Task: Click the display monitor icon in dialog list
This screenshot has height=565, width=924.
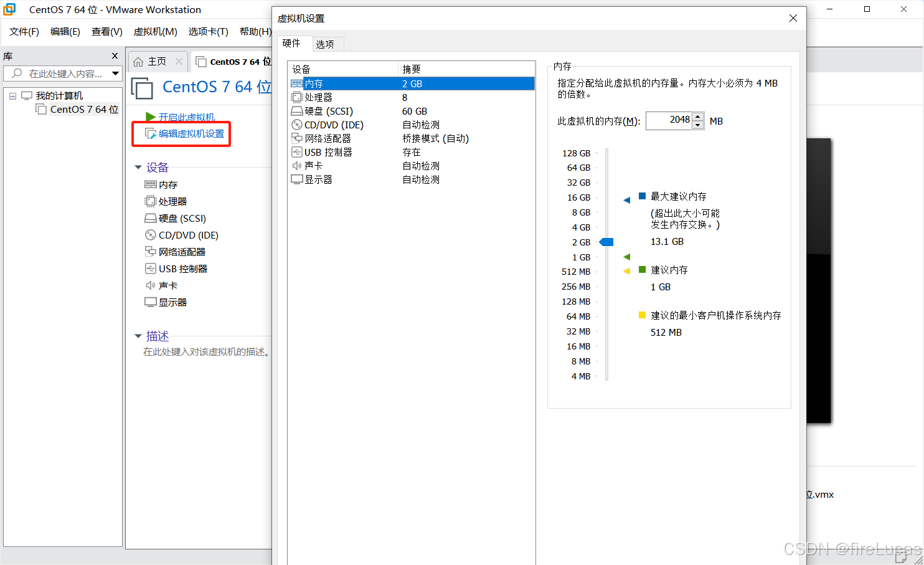Action: pyautogui.click(x=297, y=179)
